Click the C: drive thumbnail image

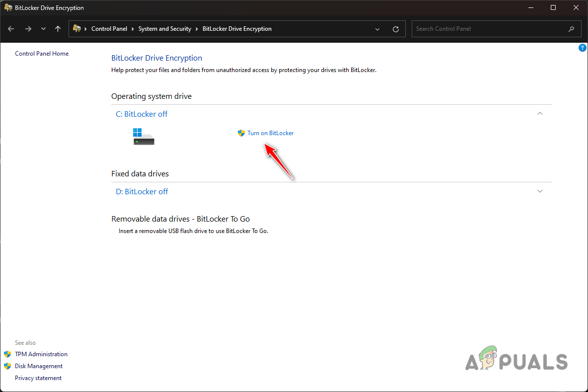click(x=144, y=136)
